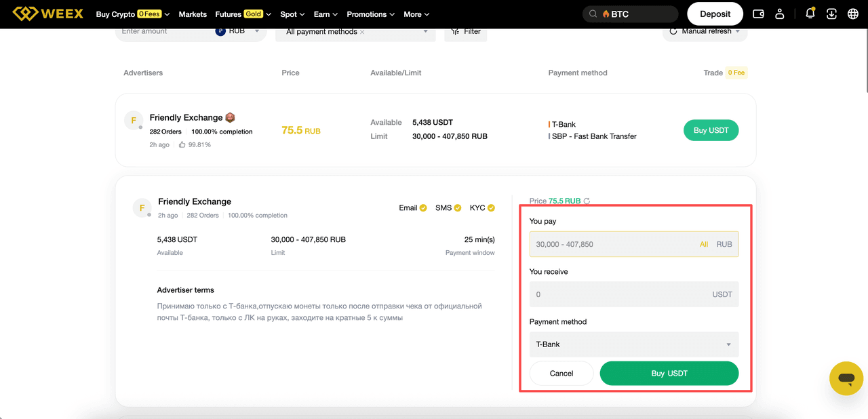This screenshot has width=868, height=419.
Task: Click the Payment method column header
Action: point(578,73)
